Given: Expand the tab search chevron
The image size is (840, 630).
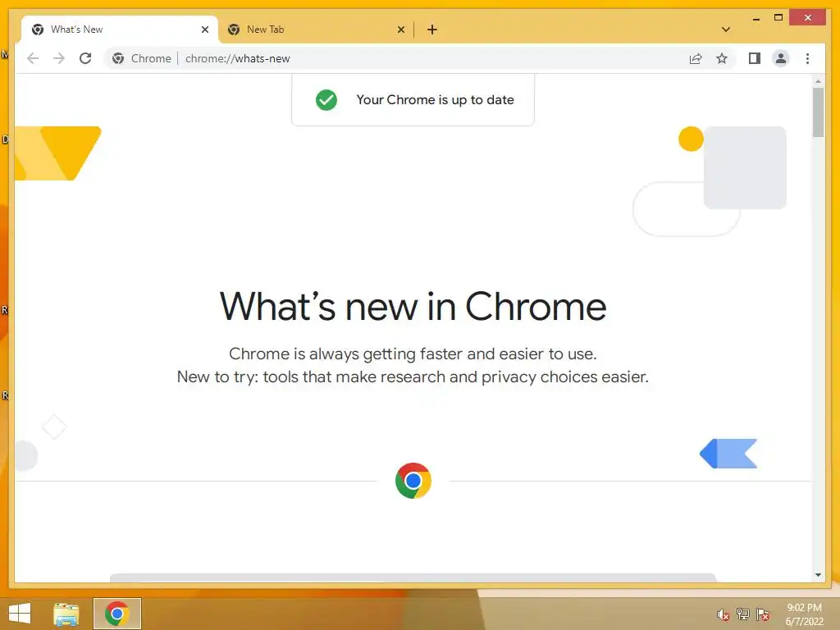Looking at the screenshot, I should point(726,30).
